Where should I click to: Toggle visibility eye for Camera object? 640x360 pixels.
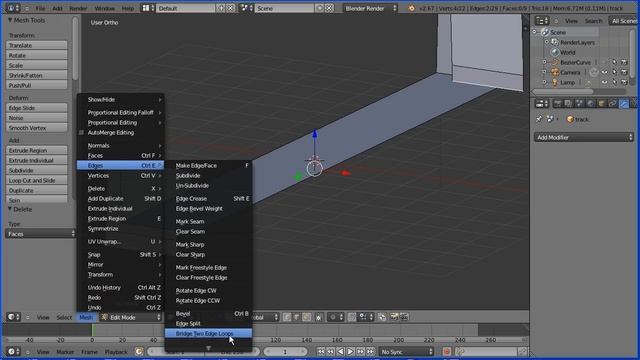click(604, 72)
